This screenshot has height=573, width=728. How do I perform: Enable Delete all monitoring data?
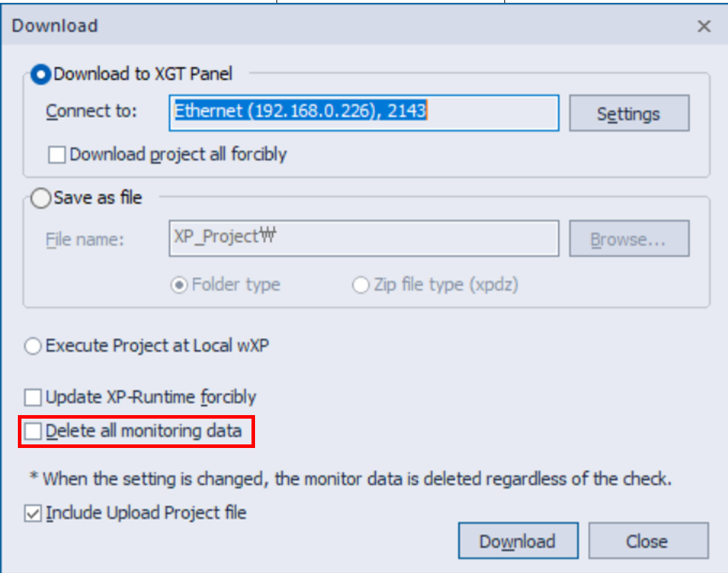click(32, 431)
